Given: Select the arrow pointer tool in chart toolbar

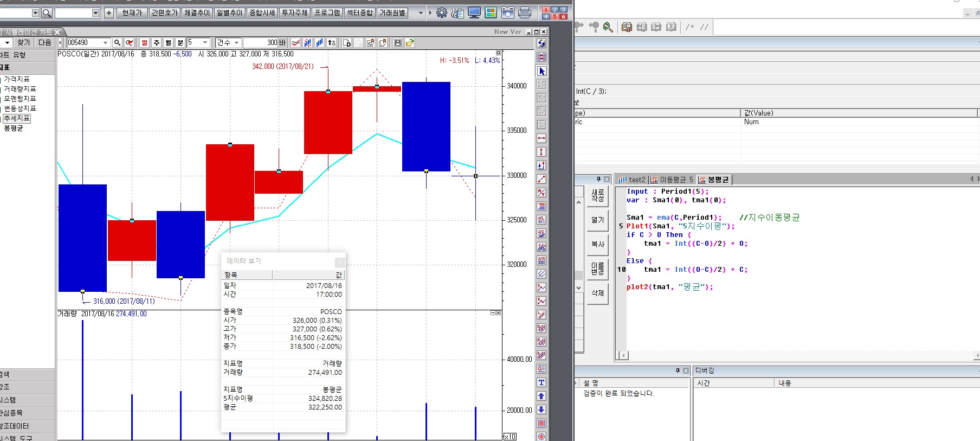Looking at the screenshot, I should 541,71.
